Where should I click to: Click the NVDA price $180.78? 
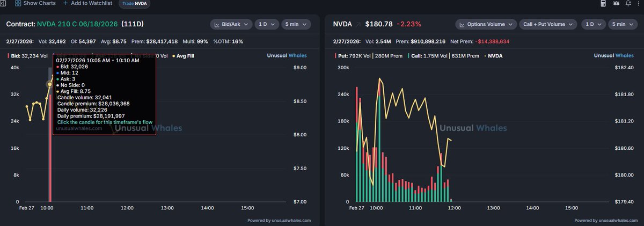378,24
